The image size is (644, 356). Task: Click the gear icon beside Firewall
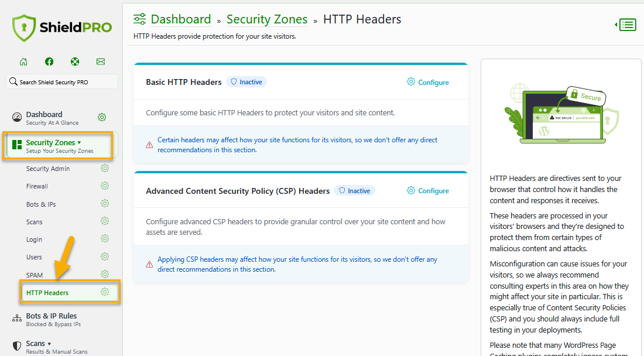point(105,186)
